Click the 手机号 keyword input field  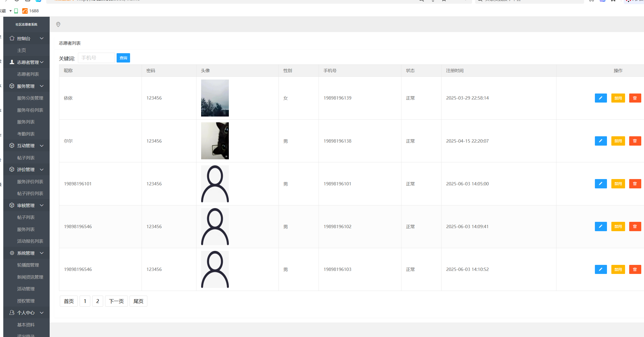96,58
